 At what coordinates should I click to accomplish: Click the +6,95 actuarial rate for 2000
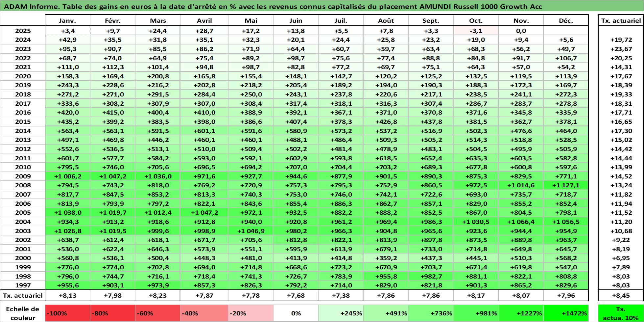pos(621,258)
